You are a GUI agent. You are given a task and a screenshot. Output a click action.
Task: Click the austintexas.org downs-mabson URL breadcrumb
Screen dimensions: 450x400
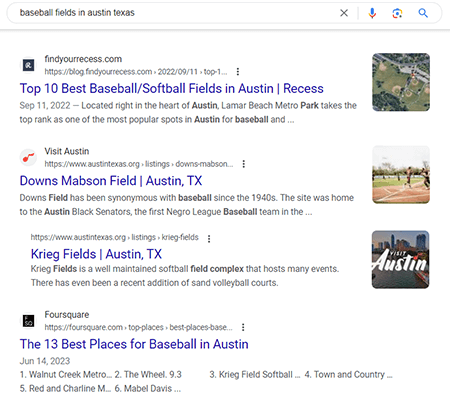[139, 164]
